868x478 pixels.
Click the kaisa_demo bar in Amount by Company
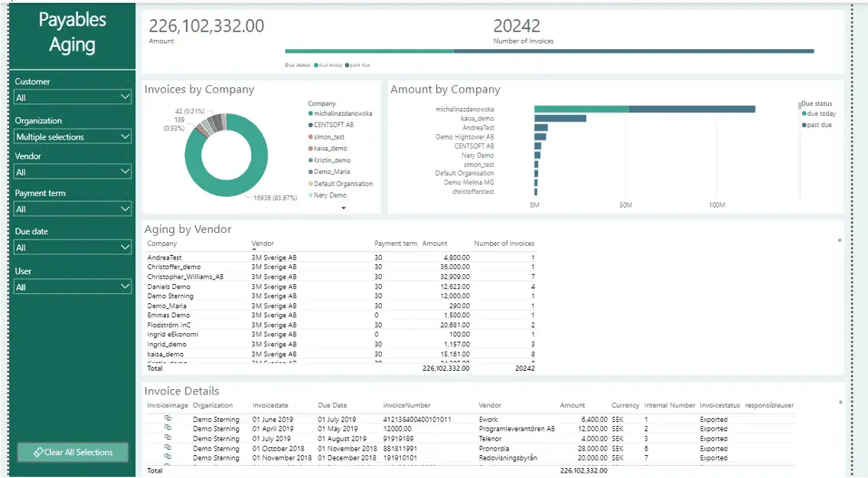pyautogui.click(x=560, y=119)
